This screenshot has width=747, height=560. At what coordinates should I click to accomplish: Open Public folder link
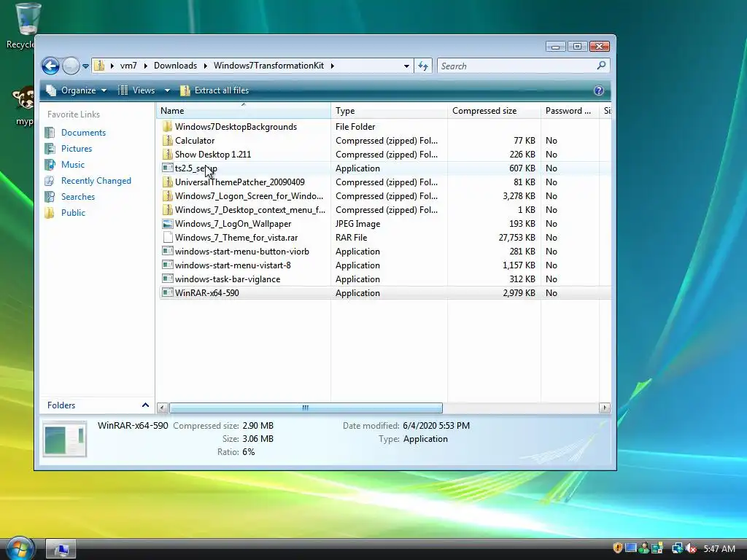point(73,213)
